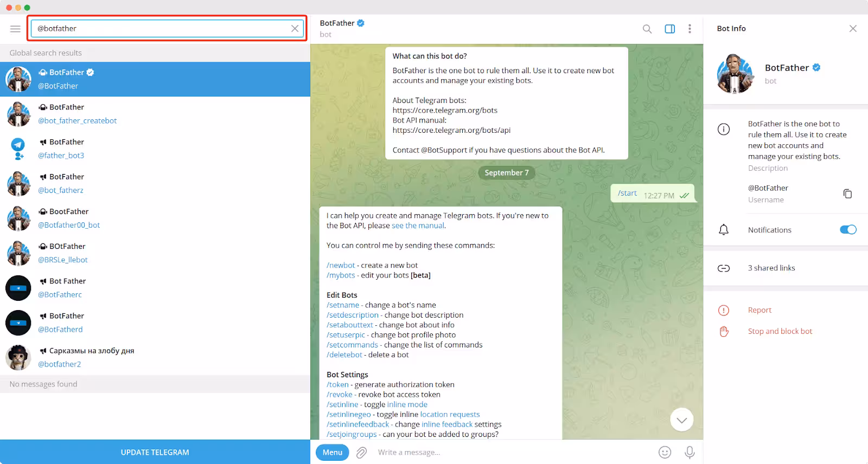The height and width of the screenshot is (464, 868).
Task: Click the /setinline command link
Action: (x=342, y=404)
